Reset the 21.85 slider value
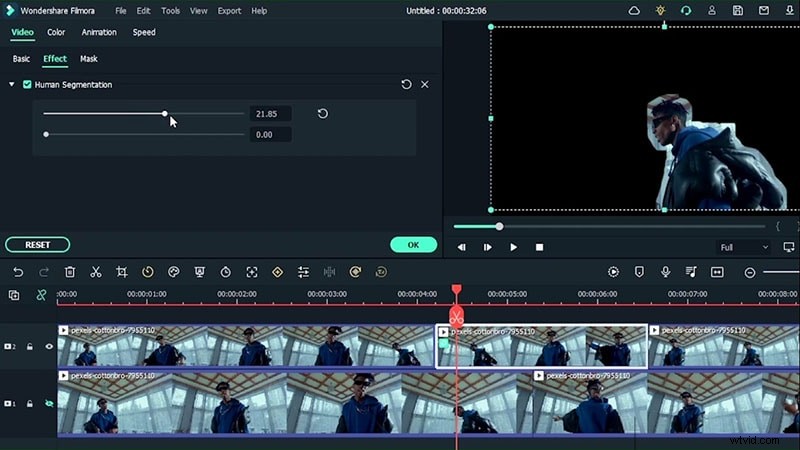 coord(322,114)
